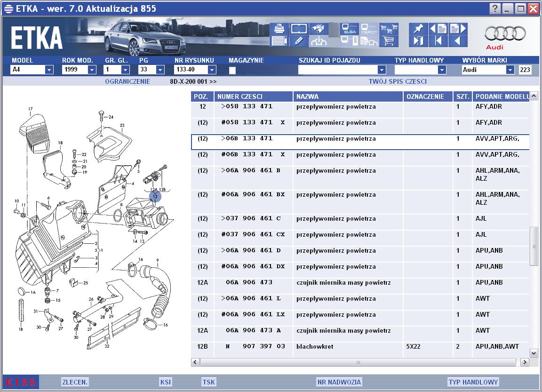Select part number #06A 906 461 DX
Viewport: 542px width, 392px height.
pos(253,266)
